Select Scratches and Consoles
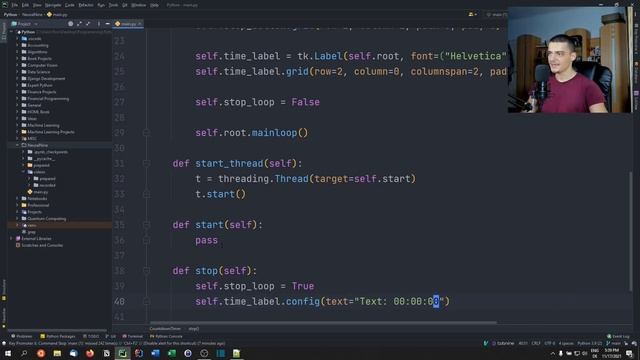This screenshot has width=640, height=360. coord(42,245)
